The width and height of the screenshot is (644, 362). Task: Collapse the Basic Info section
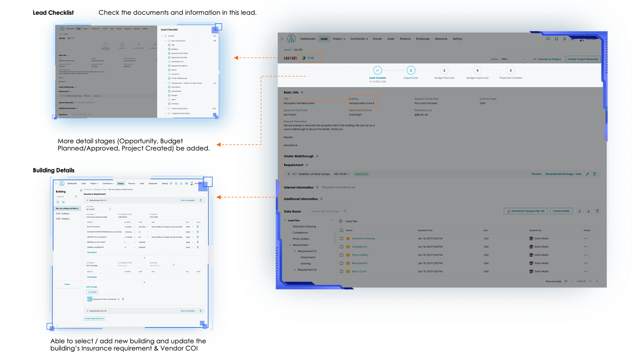[302, 93]
